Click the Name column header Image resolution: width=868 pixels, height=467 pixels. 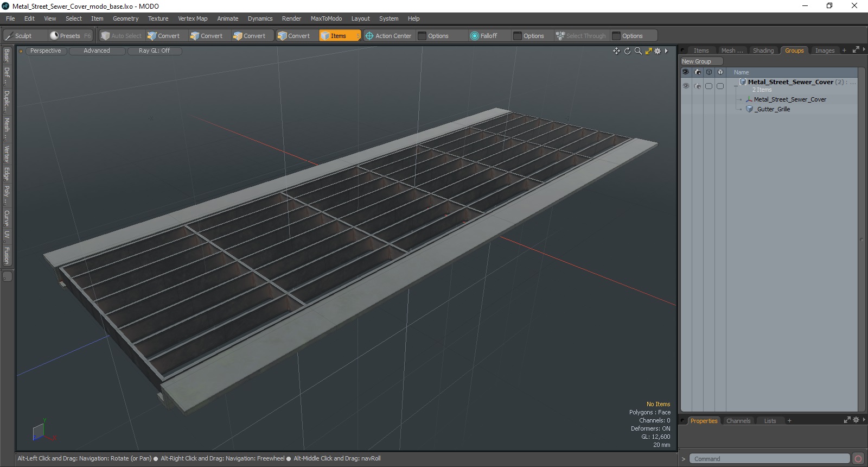click(741, 72)
